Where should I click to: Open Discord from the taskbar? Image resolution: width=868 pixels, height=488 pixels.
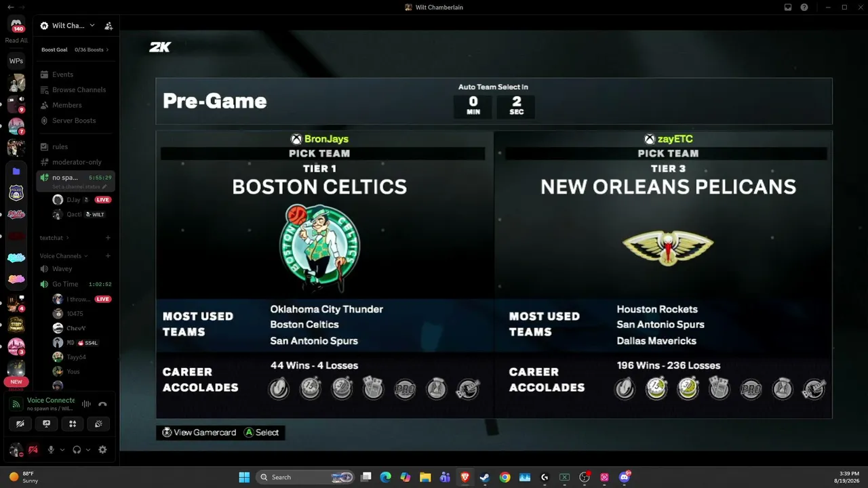(625, 477)
